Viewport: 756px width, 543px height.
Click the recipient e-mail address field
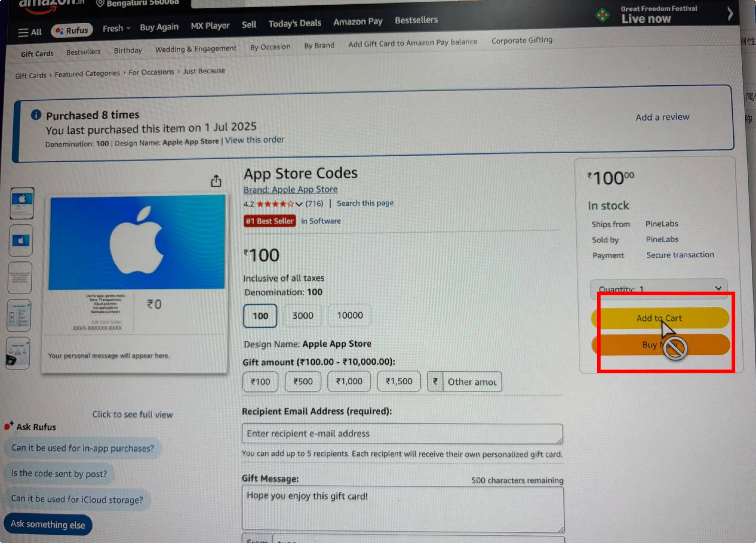[402, 434]
